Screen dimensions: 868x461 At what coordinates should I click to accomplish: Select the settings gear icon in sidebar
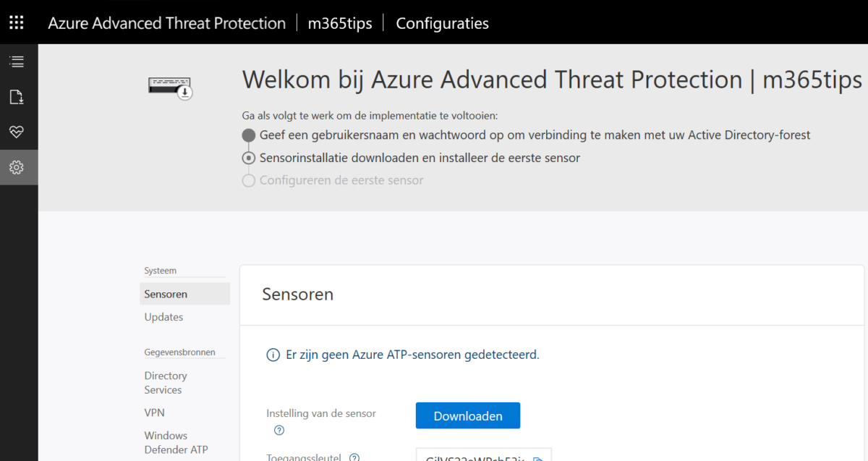[x=18, y=166]
